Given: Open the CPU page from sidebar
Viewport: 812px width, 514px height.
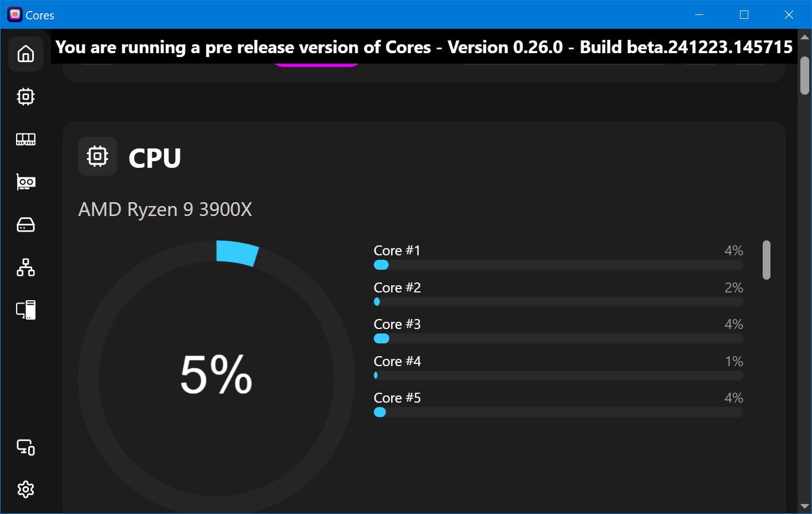Looking at the screenshot, I should [x=25, y=97].
